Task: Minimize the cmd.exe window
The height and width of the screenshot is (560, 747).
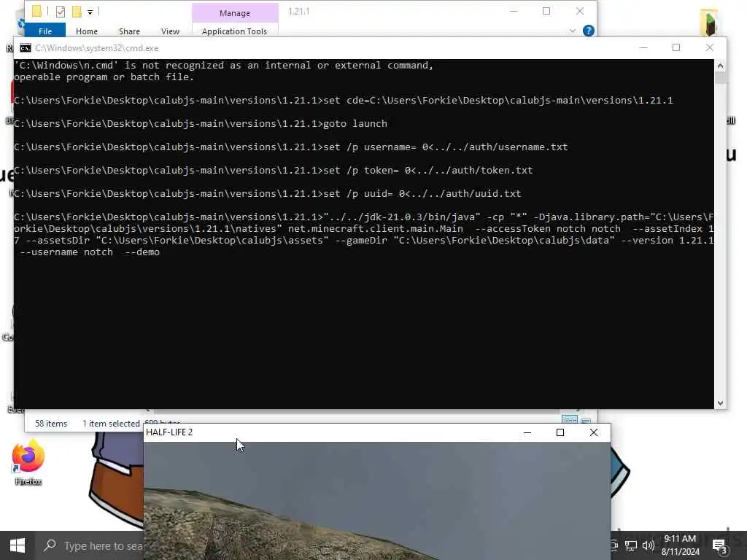Action: tap(643, 47)
